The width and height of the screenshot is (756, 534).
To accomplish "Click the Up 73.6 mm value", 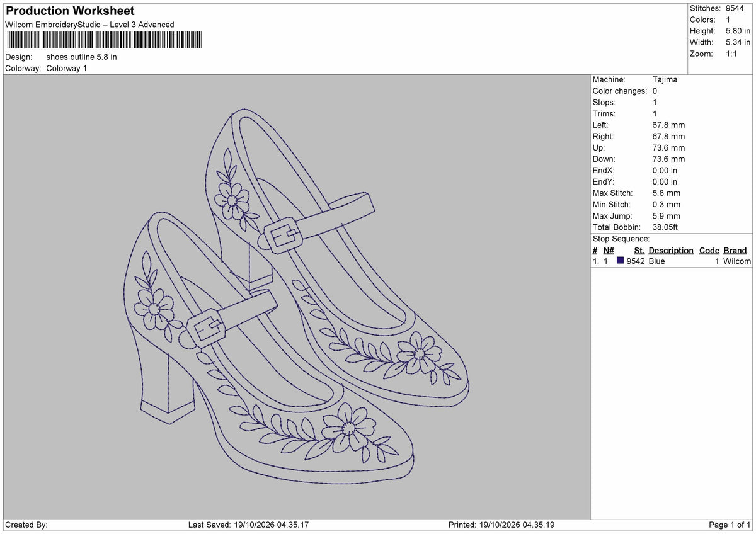I will point(668,148).
